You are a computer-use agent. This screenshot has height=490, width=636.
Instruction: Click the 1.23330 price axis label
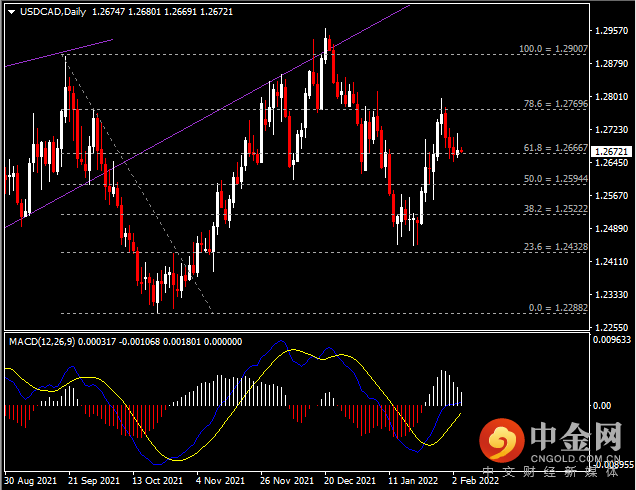click(x=611, y=294)
